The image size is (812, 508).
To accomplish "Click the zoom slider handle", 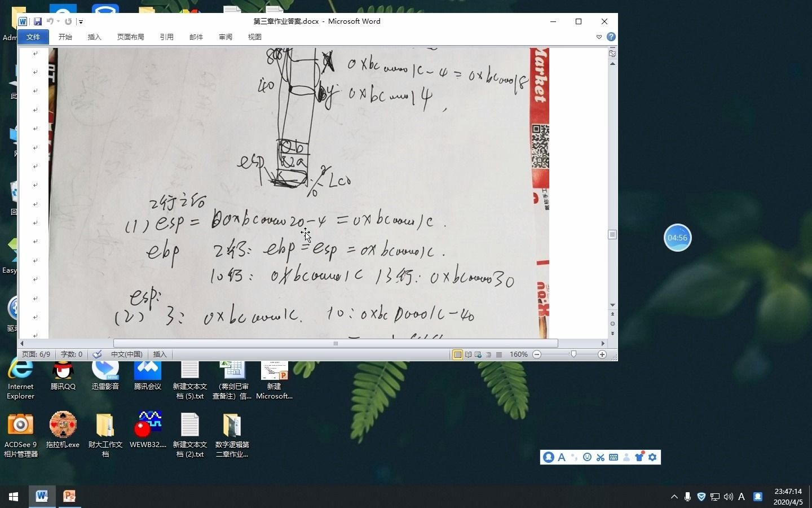I will pos(573,354).
